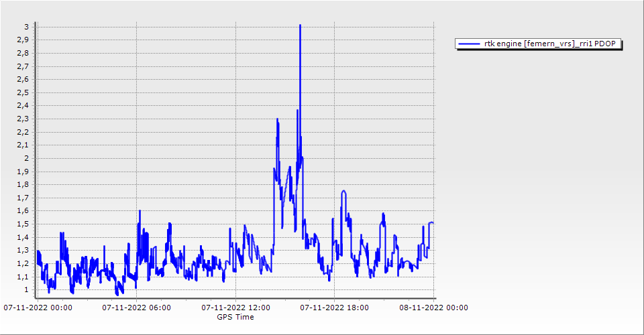The height and width of the screenshot is (335, 644).
Task: Click the 07-11-2022 18:00 time label
Action: 334,308
